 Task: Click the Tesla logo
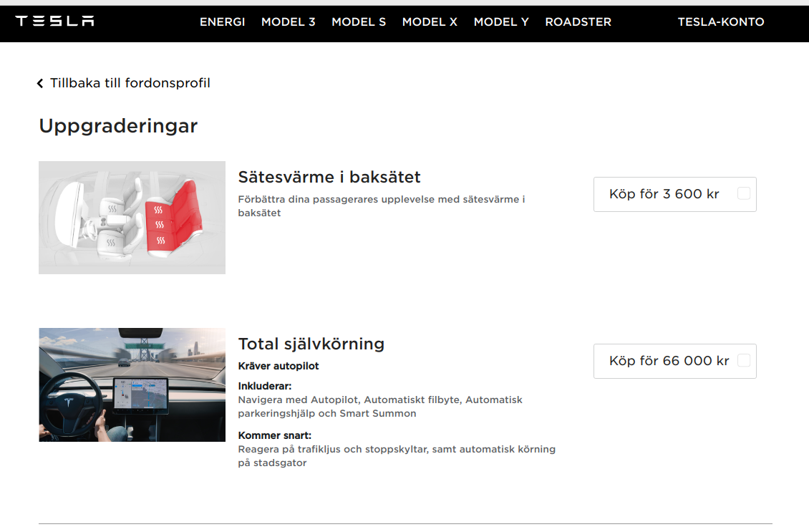(54, 21)
